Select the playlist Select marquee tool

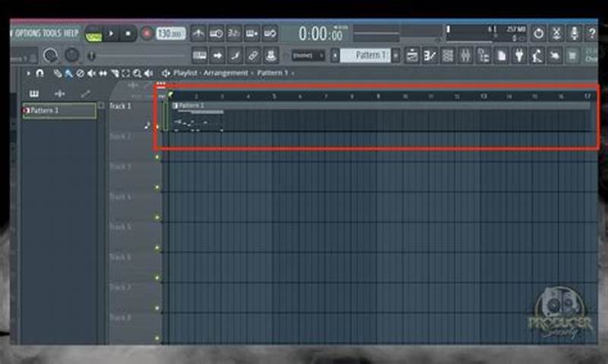pos(125,73)
